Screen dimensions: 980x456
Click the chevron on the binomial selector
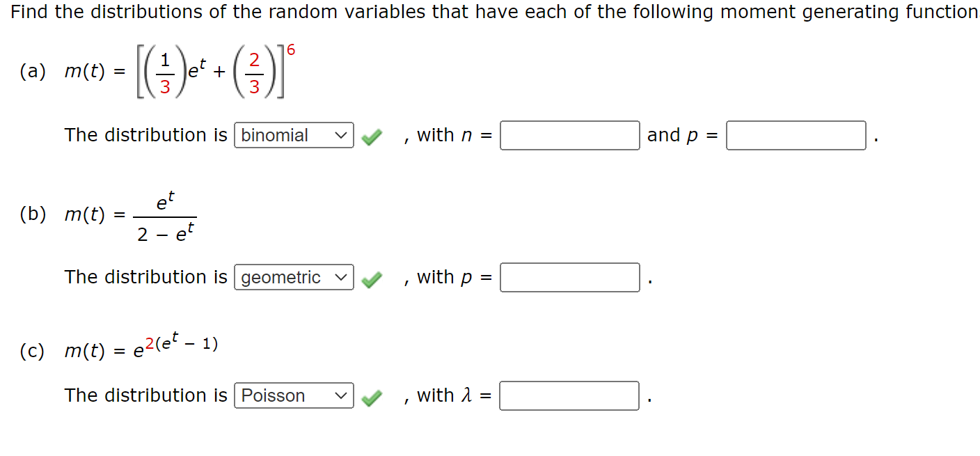tap(341, 135)
